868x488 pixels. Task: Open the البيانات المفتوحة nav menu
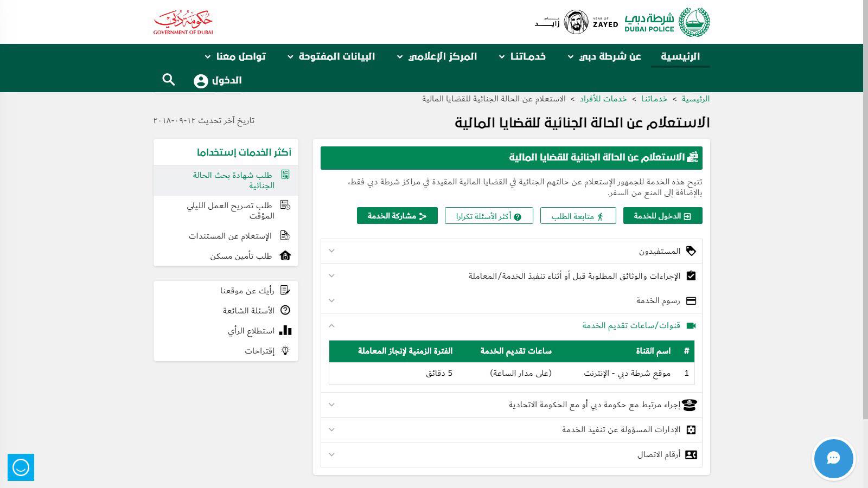[331, 56]
